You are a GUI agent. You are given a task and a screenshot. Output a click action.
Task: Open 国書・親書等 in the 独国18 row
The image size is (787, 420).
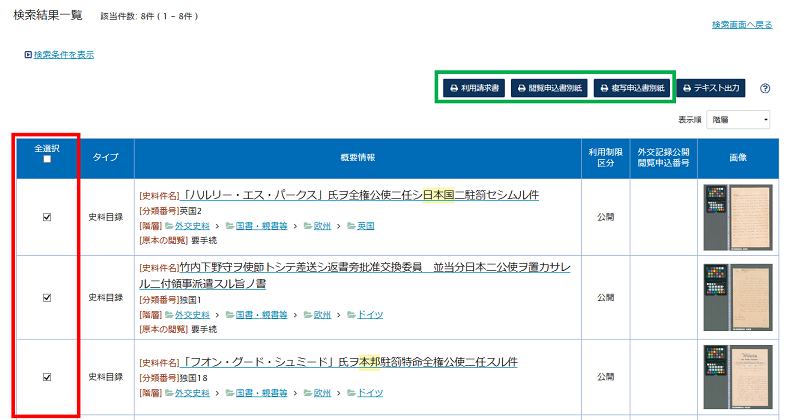[x=261, y=393]
